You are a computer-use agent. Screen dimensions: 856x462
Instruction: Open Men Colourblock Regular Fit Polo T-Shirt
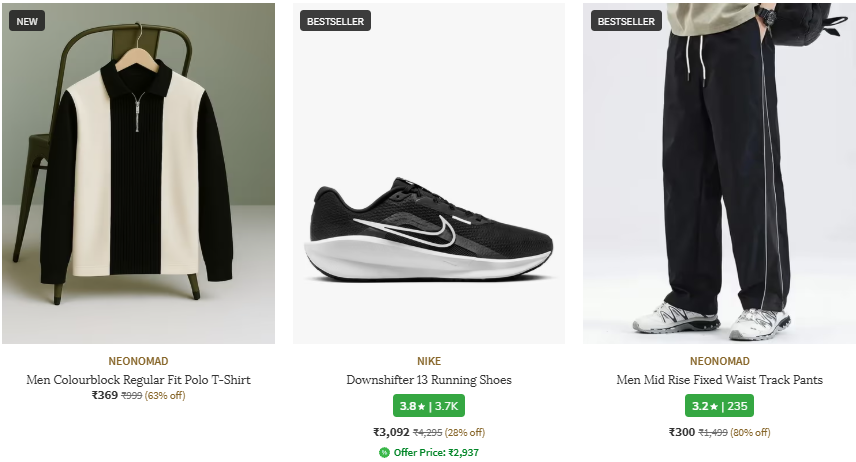[138, 380]
